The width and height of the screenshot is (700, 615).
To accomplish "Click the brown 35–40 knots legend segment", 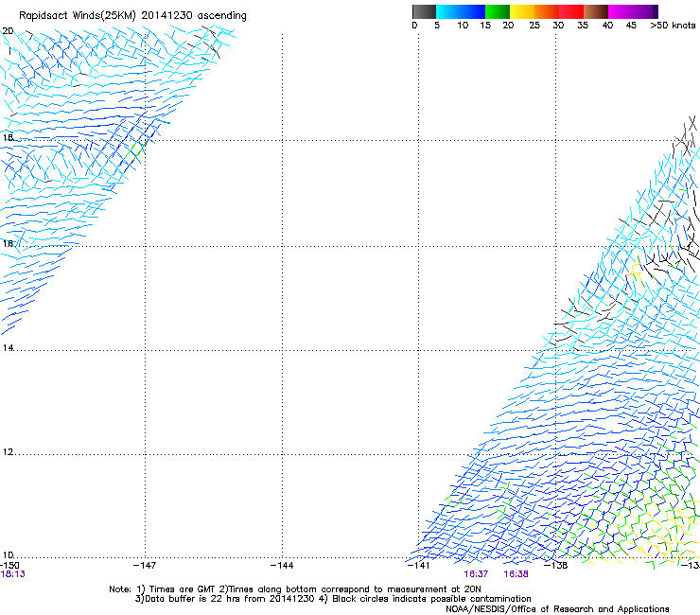I will pos(596,11).
